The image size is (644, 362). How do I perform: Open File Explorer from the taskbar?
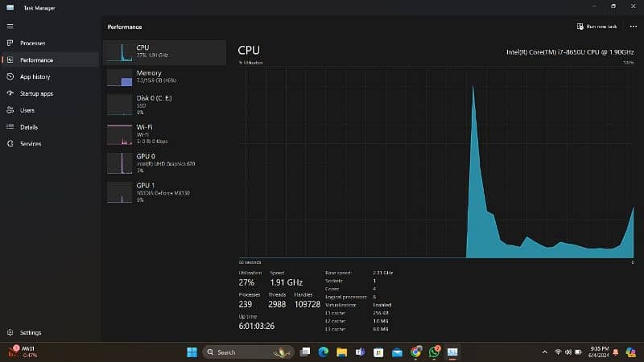click(x=341, y=352)
